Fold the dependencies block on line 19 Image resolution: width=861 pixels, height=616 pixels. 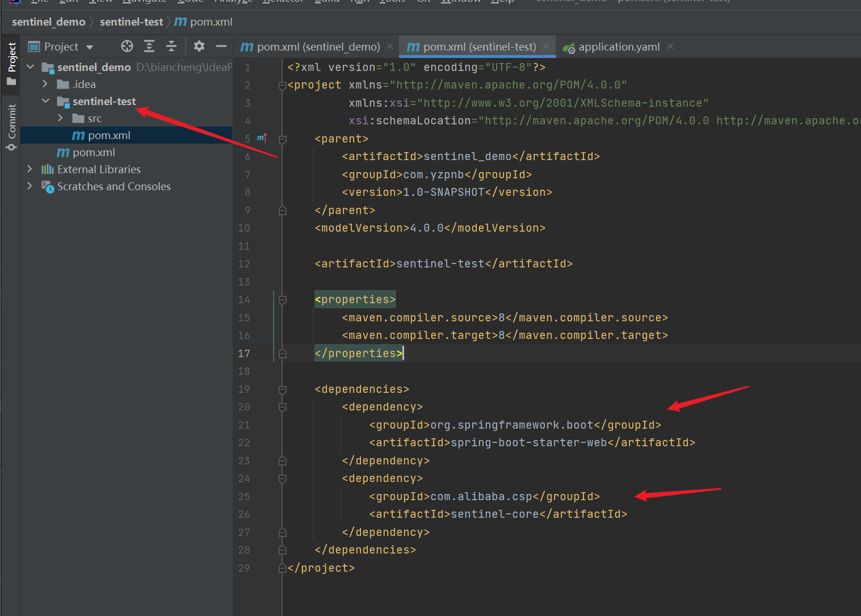(x=282, y=389)
